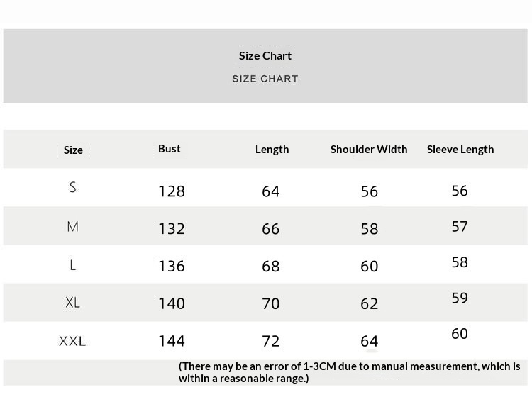Click the uppercase "SIZE CHART" subtitle

coord(265,79)
